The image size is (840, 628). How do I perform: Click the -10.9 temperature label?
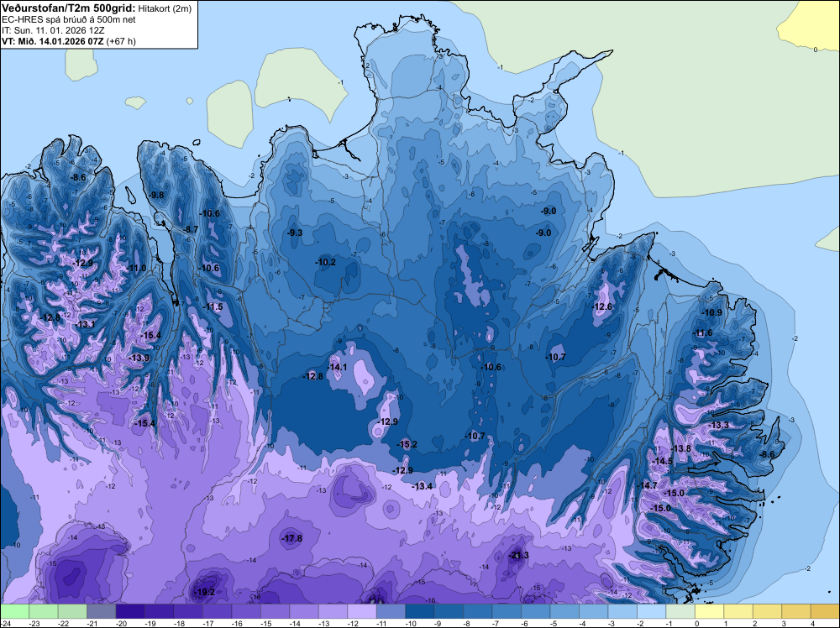712,312
